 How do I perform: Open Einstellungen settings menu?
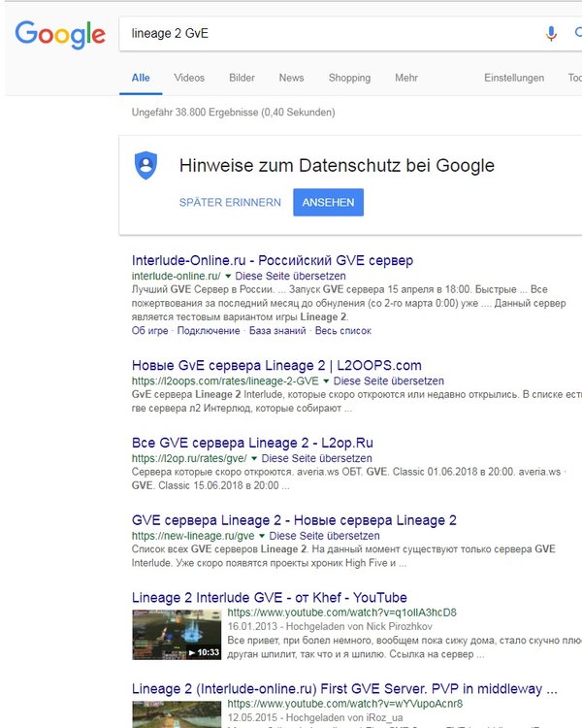pos(514,78)
